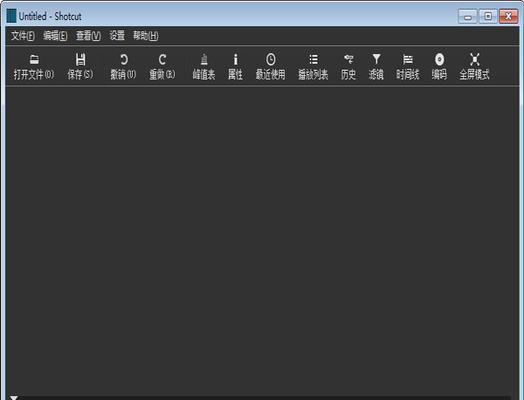Viewport: 524px width, 400px height.
Task: Enter full screen mode (全屏模式)
Action: click(474, 66)
